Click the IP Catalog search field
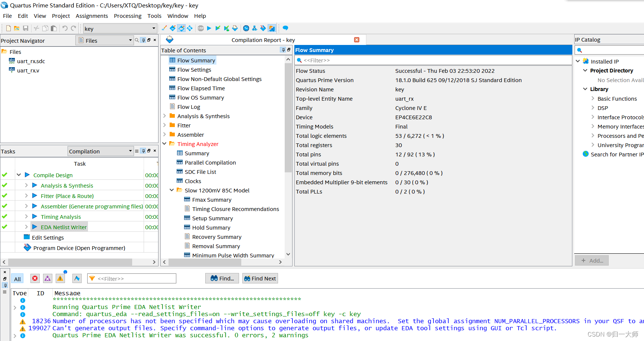 click(x=609, y=50)
